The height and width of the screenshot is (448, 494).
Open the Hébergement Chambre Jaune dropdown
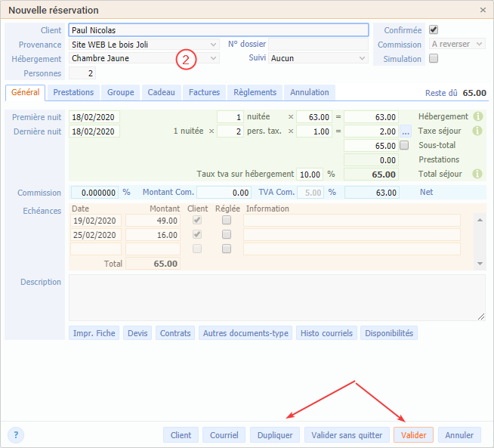click(x=213, y=58)
